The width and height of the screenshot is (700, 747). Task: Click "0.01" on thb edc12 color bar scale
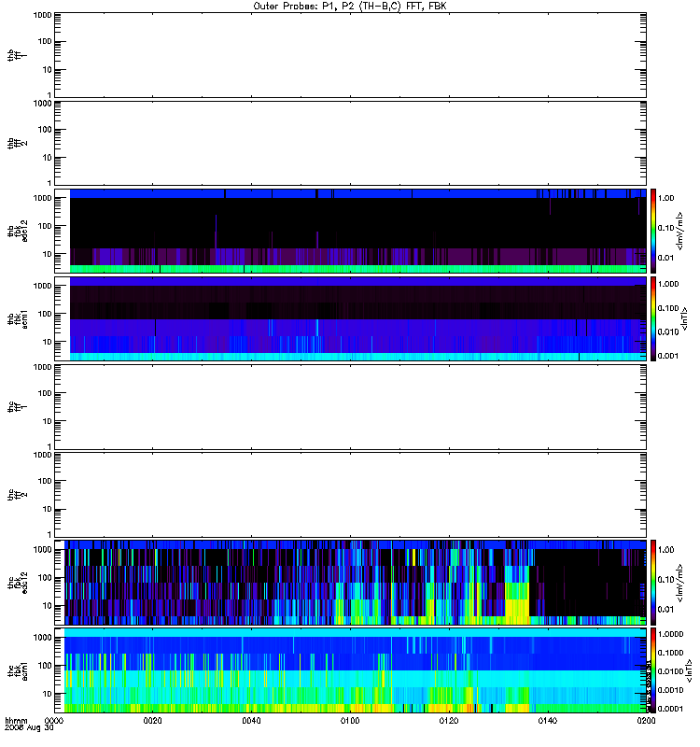click(x=665, y=258)
